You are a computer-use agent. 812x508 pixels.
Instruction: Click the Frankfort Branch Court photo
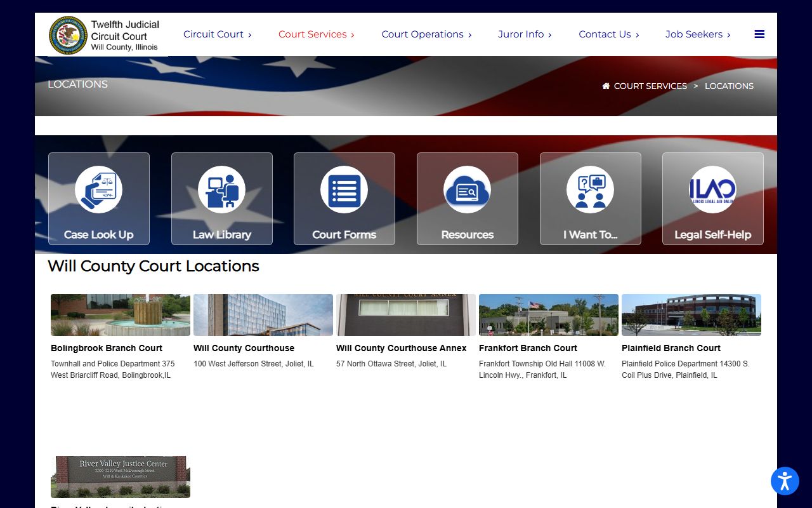549,315
